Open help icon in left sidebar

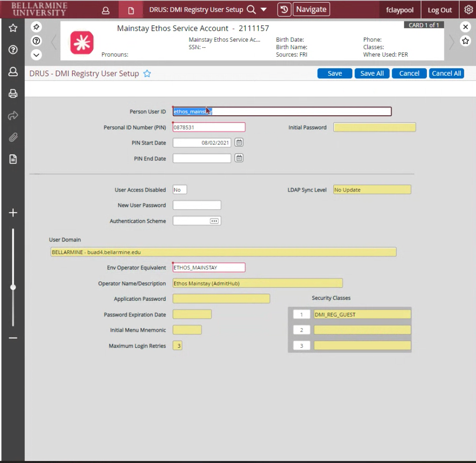[x=13, y=50]
